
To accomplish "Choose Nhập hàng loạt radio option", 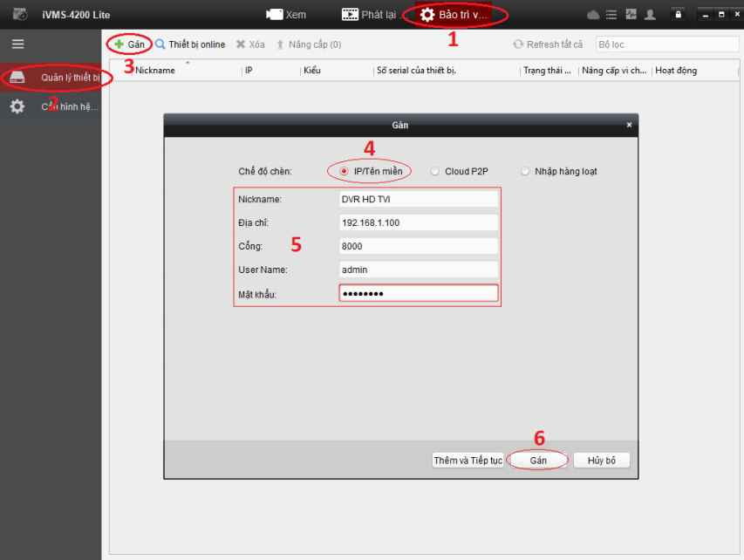I will (x=525, y=172).
